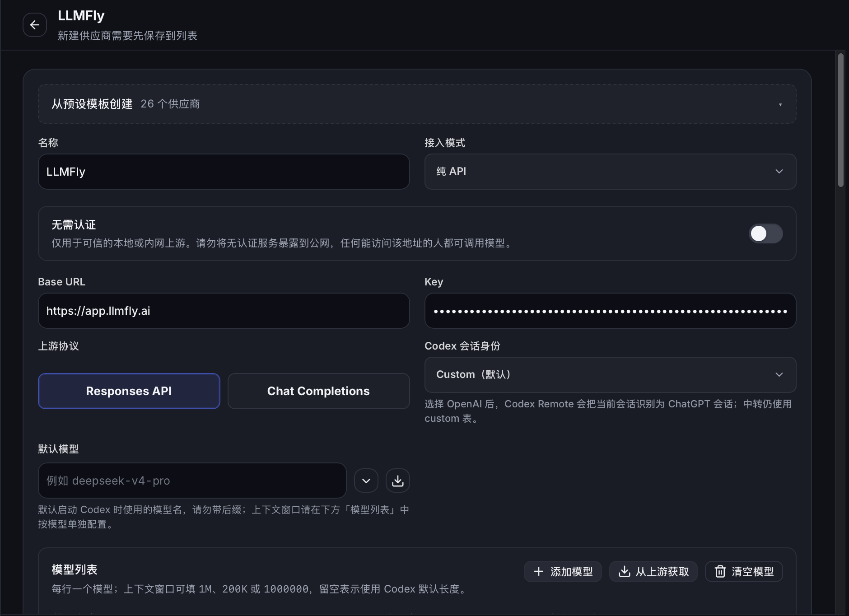The height and width of the screenshot is (616, 849).
Task: Focus the Base URL input field
Action: 224,311
